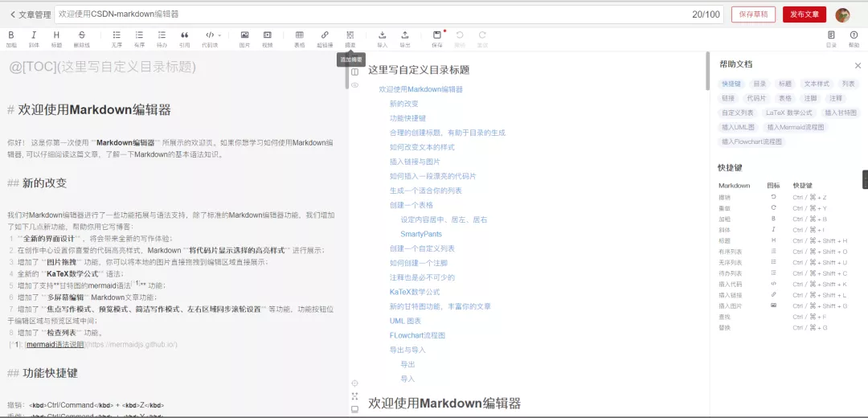The height and width of the screenshot is (418, 868).
Task: Select the 注脚 help tag
Action: (810, 99)
